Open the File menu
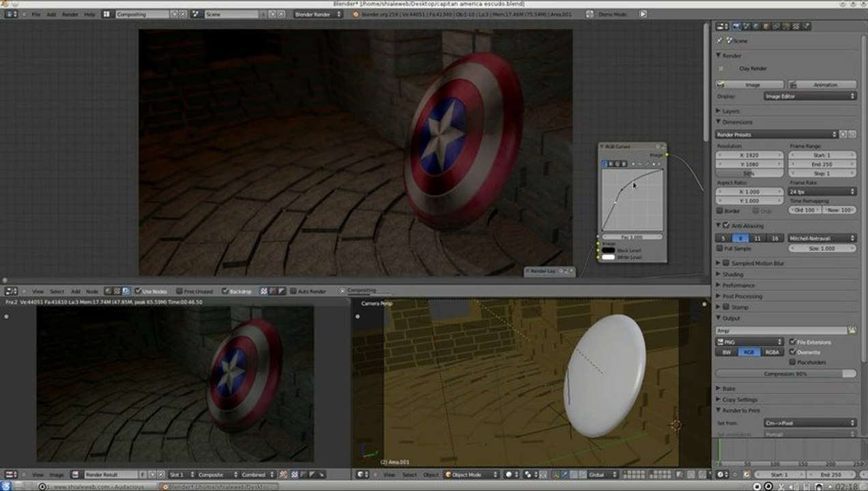Viewport: 868px width, 491px height. tap(36, 14)
